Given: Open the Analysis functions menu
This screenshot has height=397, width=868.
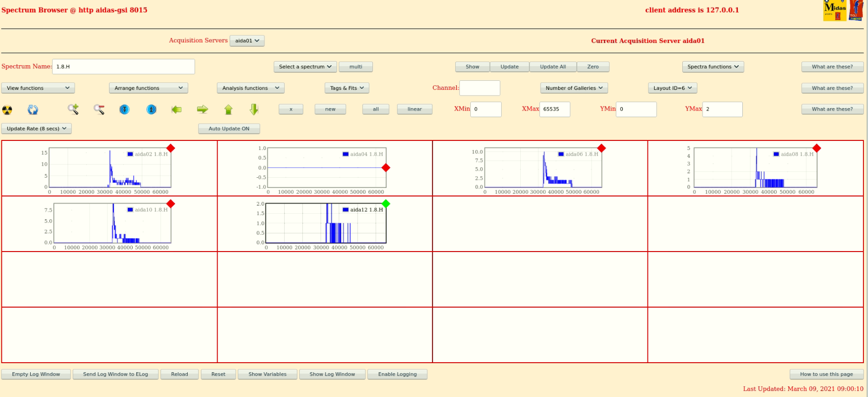Looking at the screenshot, I should point(250,88).
